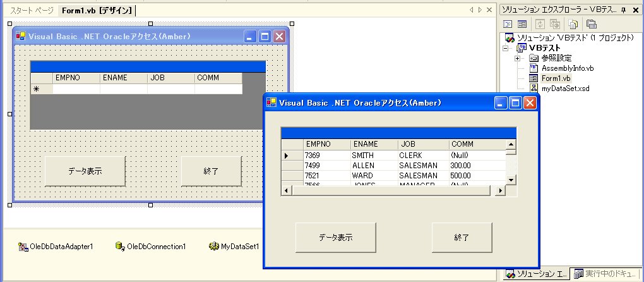Image resolution: width=644 pixels, height=282 pixels.
Task: Select Form1.vb in Solution Explorer
Action: (x=556, y=78)
